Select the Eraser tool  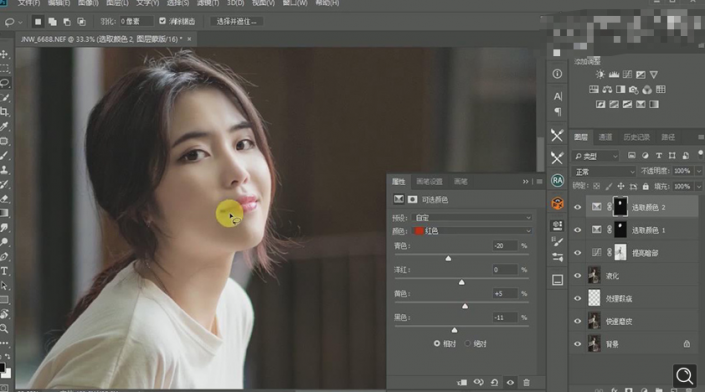pyautogui.click(x=4, y=198)
